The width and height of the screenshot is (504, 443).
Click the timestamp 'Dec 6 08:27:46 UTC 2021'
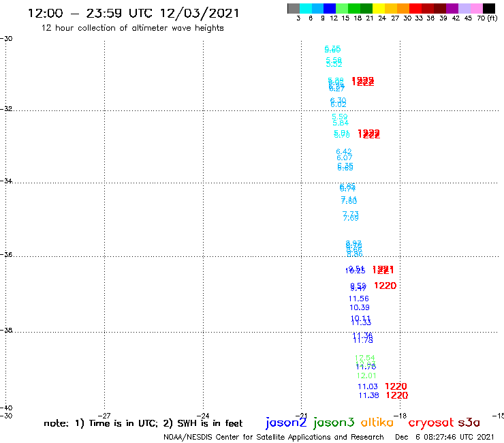pyautogui.click(x=444, y=437)
